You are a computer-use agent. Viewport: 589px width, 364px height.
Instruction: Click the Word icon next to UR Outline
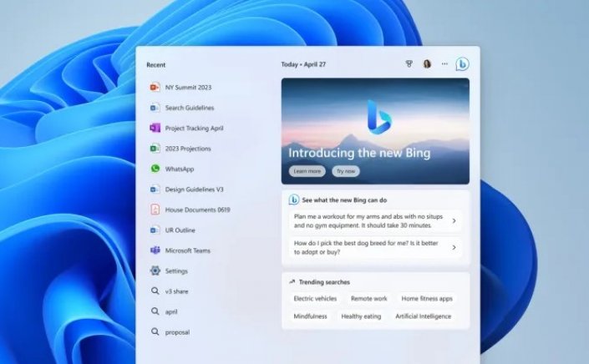155,230
